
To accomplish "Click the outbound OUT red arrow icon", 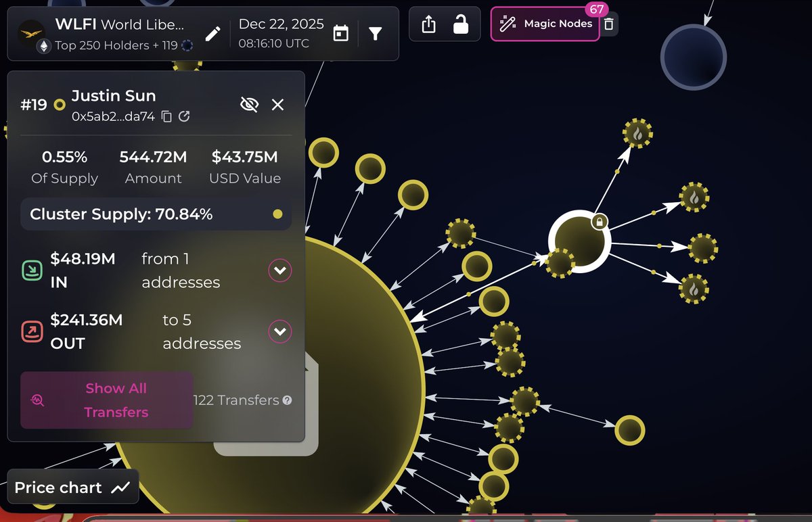I will click(32, 331).
